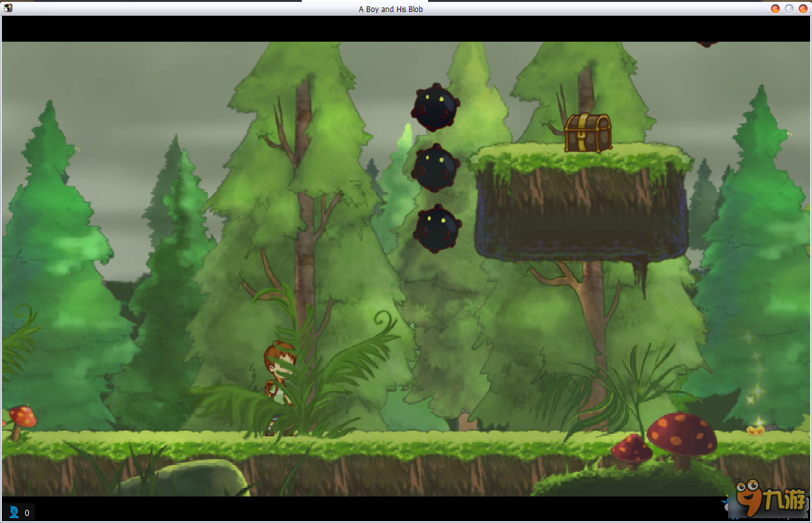Image resolution: width=812 pixels, height=523 pixels.
Task: Click the floating grassy dirt platform
Action: coord(581,202)
